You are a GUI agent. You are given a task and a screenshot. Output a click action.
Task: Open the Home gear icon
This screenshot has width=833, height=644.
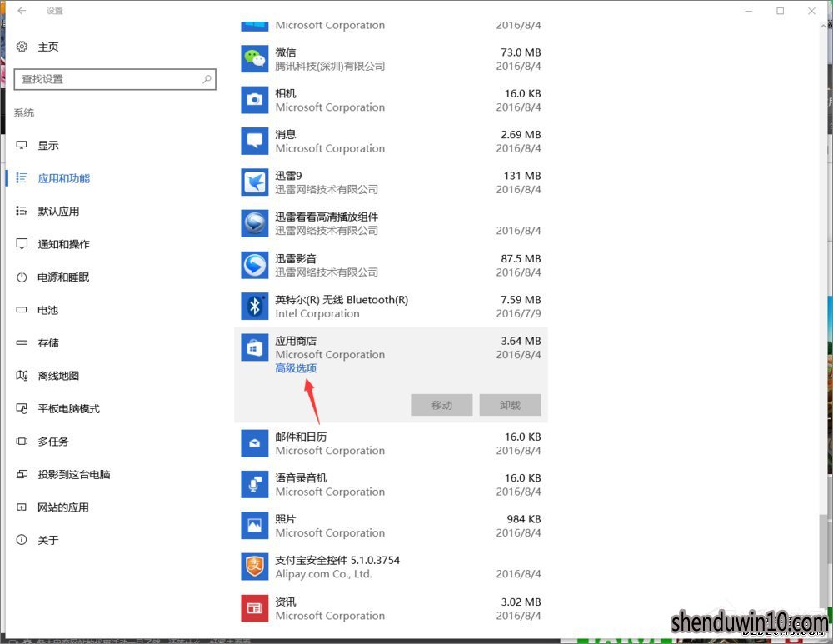(22, 47)
